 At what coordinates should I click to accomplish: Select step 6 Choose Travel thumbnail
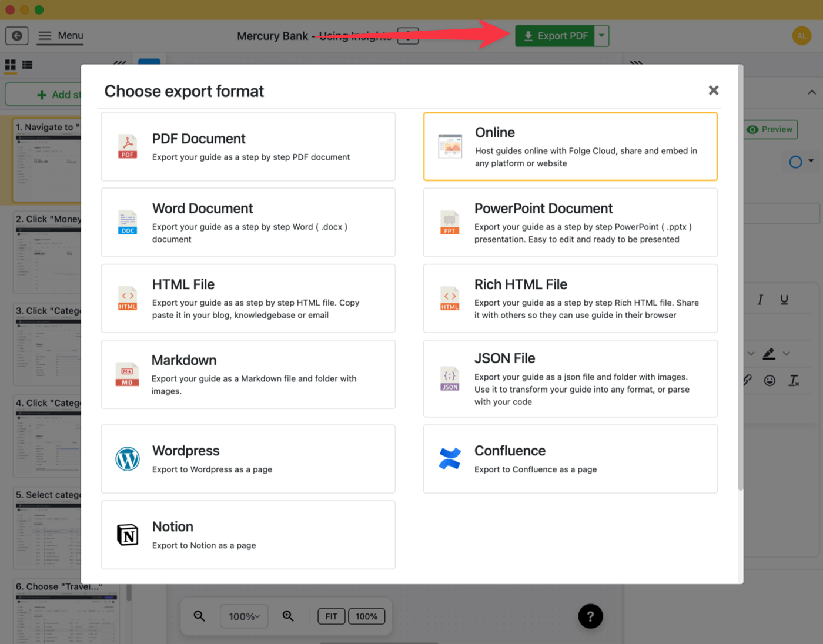click(x=66, y=611)
